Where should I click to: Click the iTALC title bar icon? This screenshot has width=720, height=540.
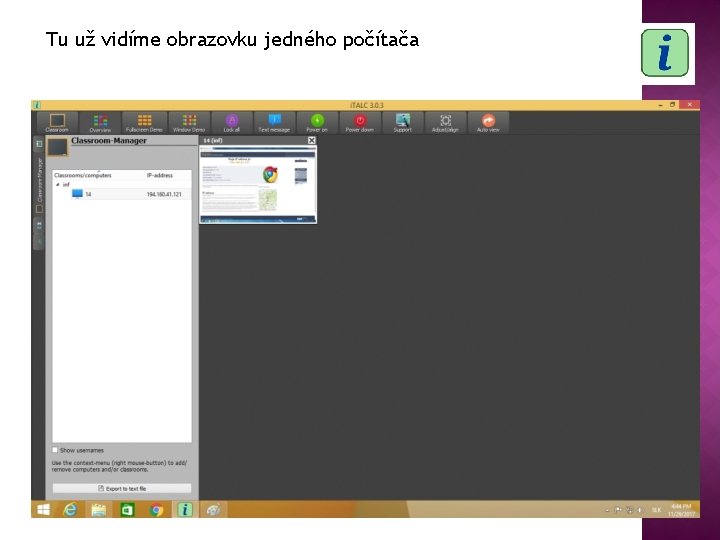pos(37,105)
